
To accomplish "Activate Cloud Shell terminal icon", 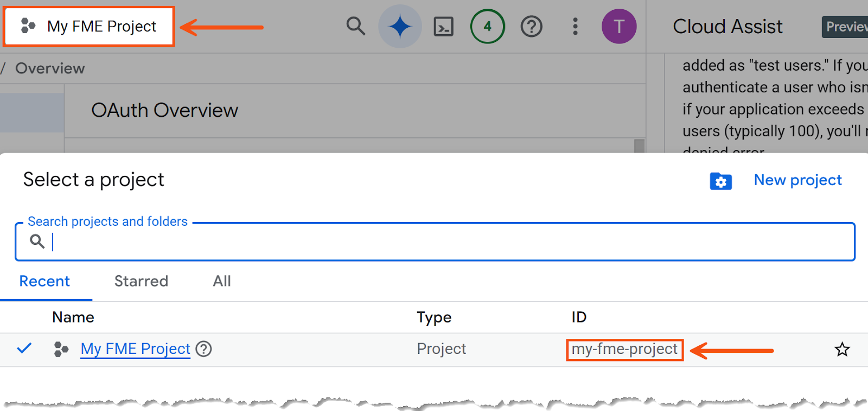I will [444, 26].
